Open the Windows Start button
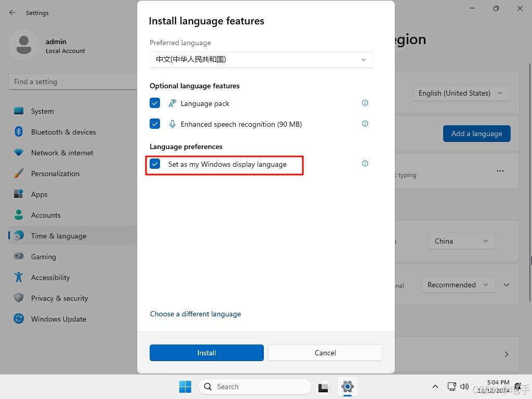This screenshot has width=532, height=399. [x=185, y=387]
